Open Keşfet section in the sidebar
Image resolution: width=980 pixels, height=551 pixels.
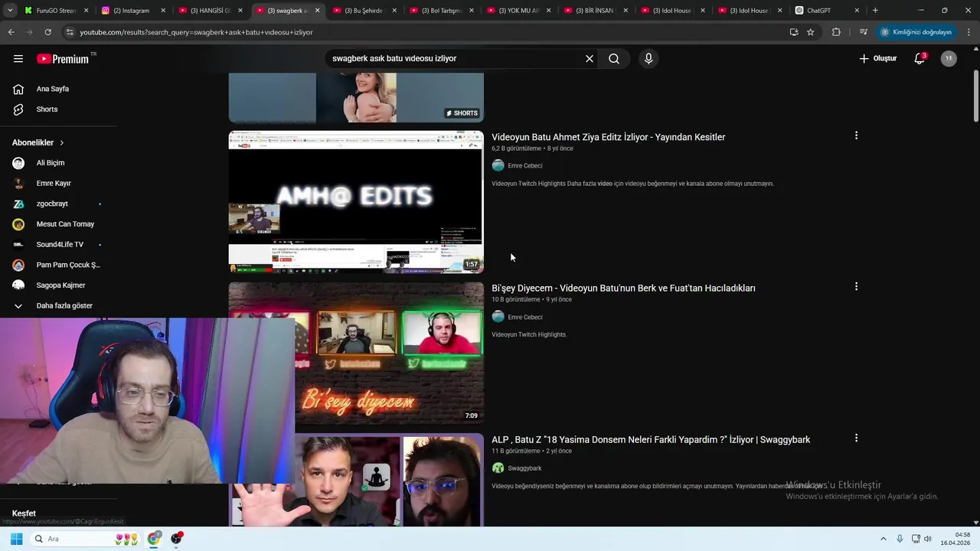pos(24,514)
